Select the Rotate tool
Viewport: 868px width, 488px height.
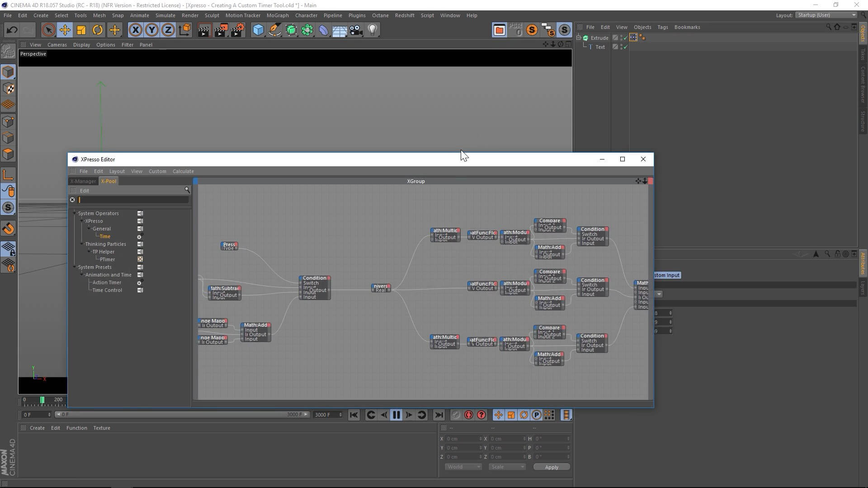coord(98,30)
